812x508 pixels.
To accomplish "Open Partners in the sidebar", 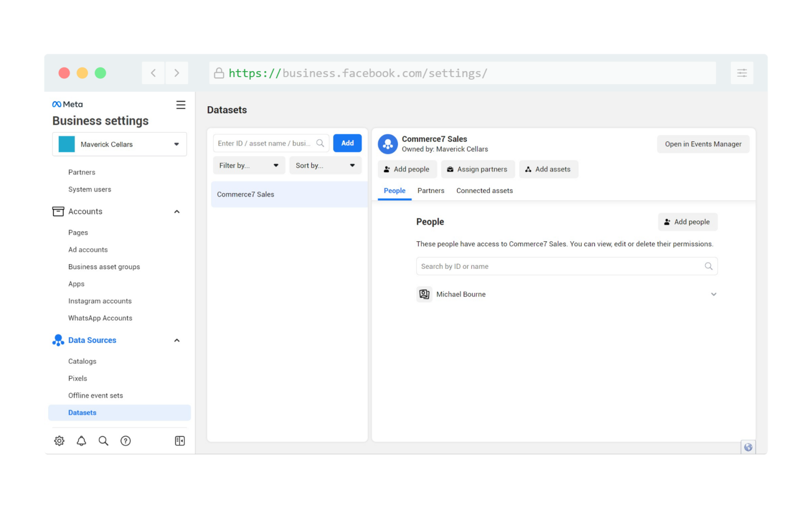I will coord(82,172).
